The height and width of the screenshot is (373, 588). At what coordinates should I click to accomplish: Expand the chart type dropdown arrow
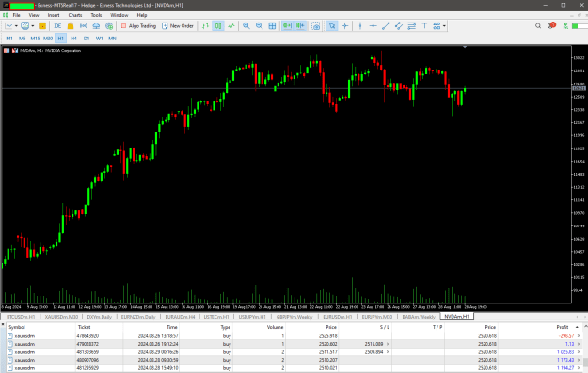click(16, 26)
